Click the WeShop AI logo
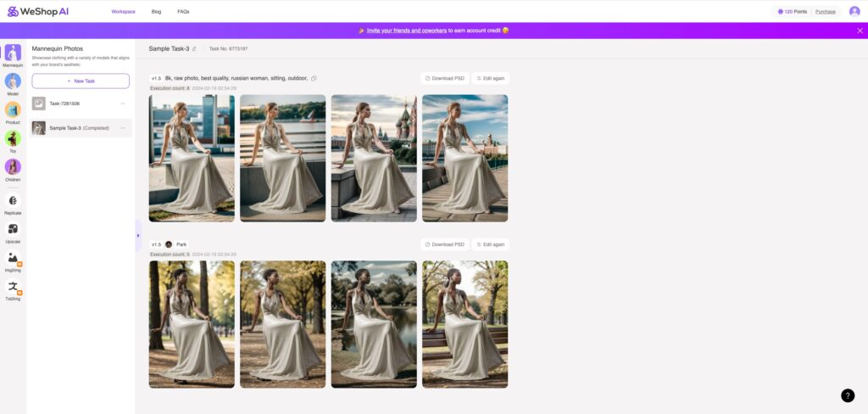The width and height of the screenshot is (868, 414). (x=38, y=12)
